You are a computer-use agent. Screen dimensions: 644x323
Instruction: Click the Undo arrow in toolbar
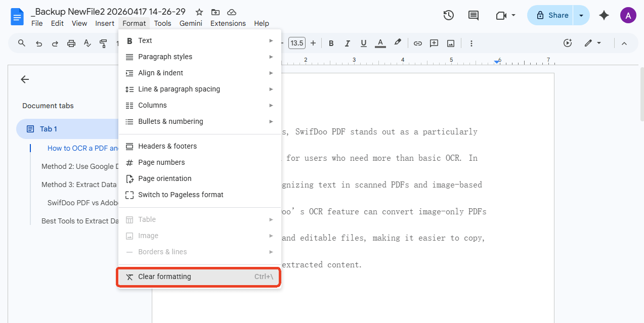tap(39, 43)
